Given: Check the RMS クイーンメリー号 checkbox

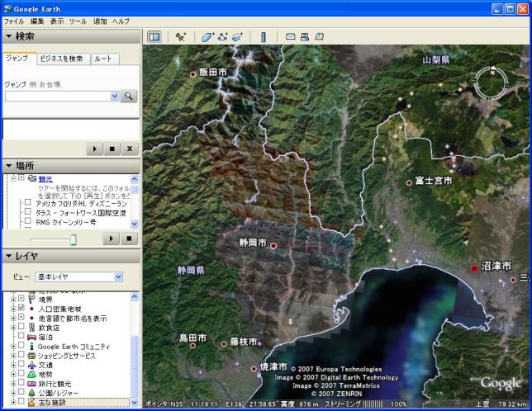Looking at the screenshot, I should [x=28, y=221].
